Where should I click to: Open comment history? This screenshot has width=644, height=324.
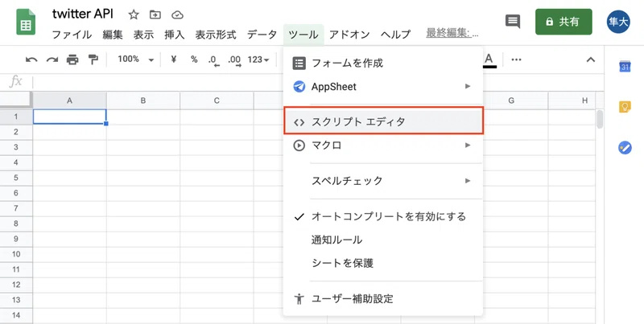point(513,22)
